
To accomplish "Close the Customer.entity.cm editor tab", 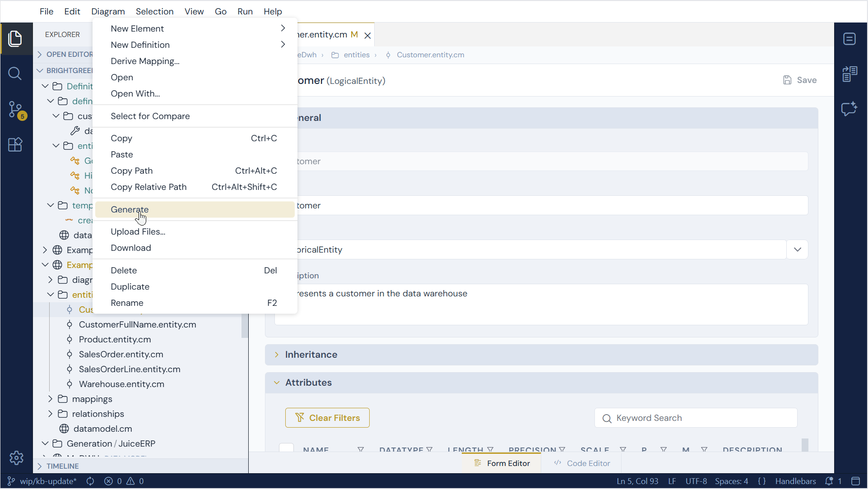I will coord(368,35).
